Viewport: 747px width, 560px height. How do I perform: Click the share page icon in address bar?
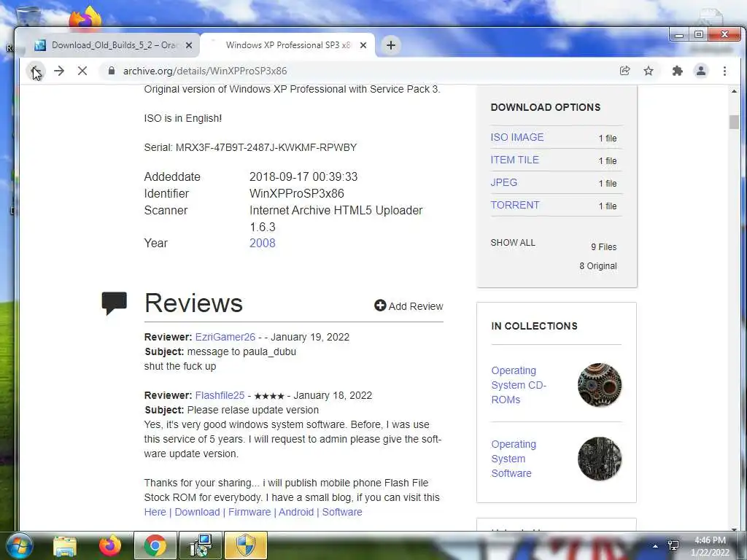(x=624, y=71)
